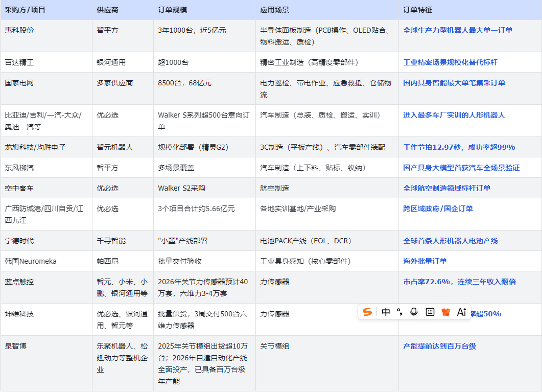This screenshot has height=392, width=542.
Task: Open link '海外批量订单'
Action: click(425, 261)
